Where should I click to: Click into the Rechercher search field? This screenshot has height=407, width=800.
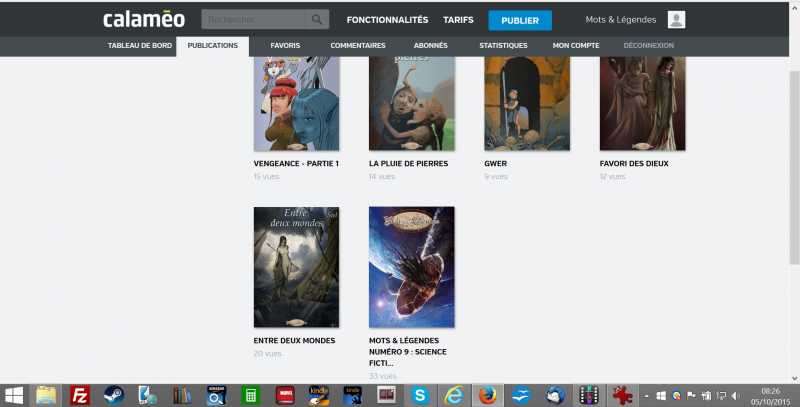pos(253,19)
